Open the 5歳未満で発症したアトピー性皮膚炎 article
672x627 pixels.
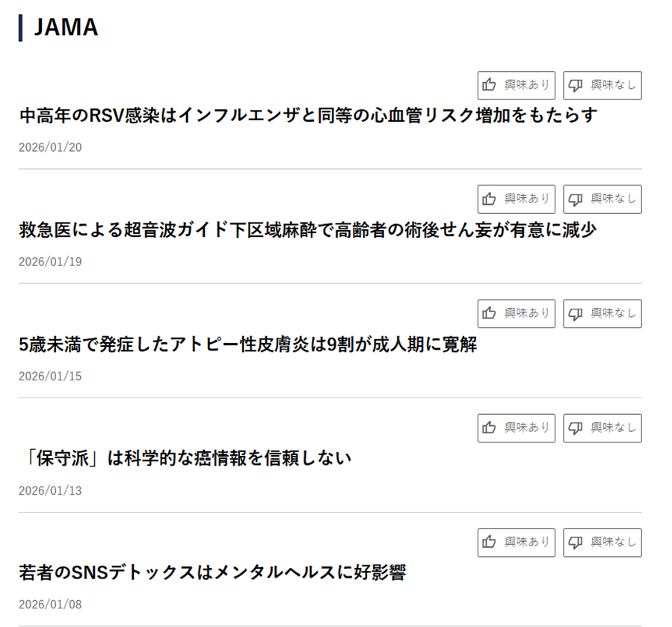[x=247, y=345]
